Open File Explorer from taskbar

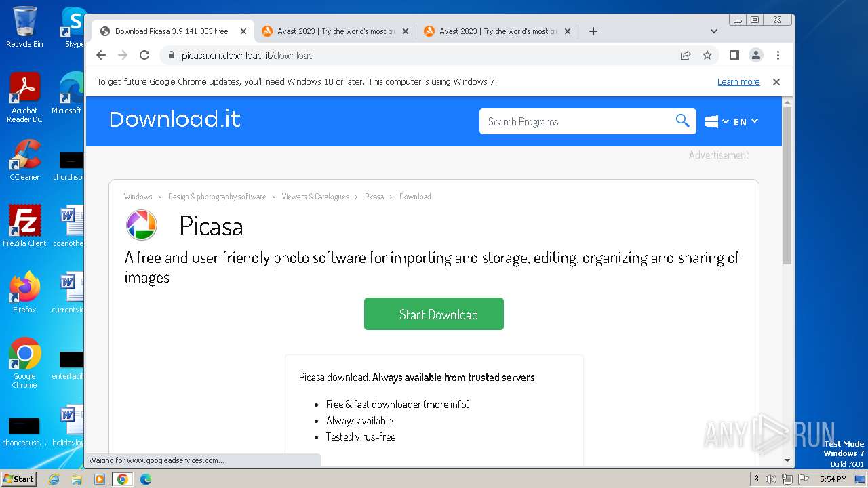77,479
